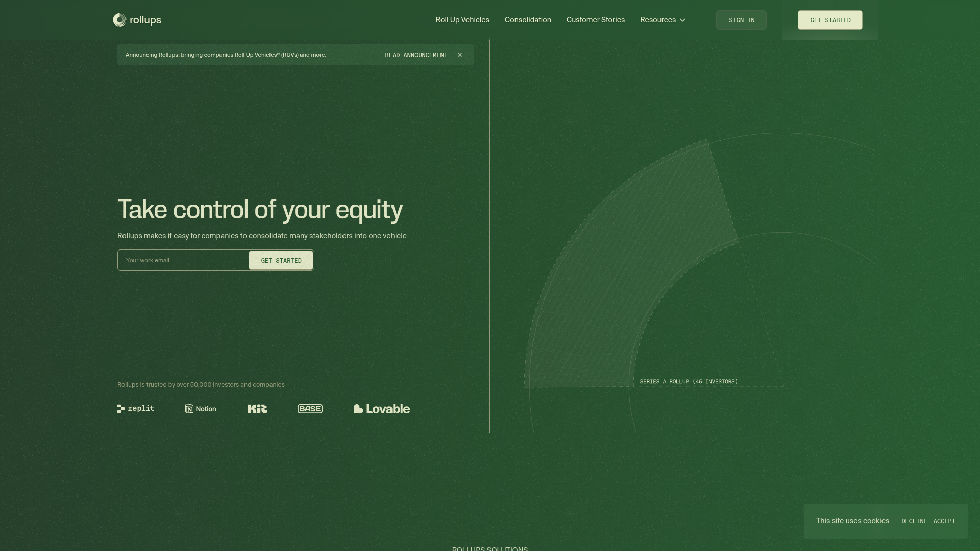Click the Kit logo
980x551 pixels.
point(257,409)
